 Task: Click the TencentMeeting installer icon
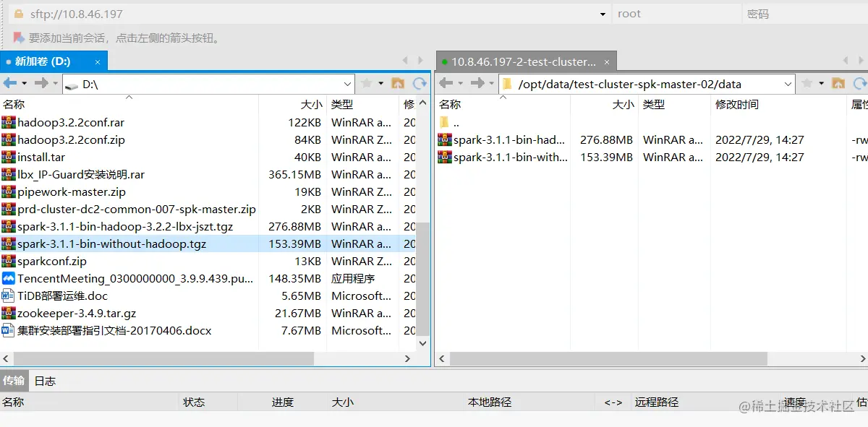(9, 278)
